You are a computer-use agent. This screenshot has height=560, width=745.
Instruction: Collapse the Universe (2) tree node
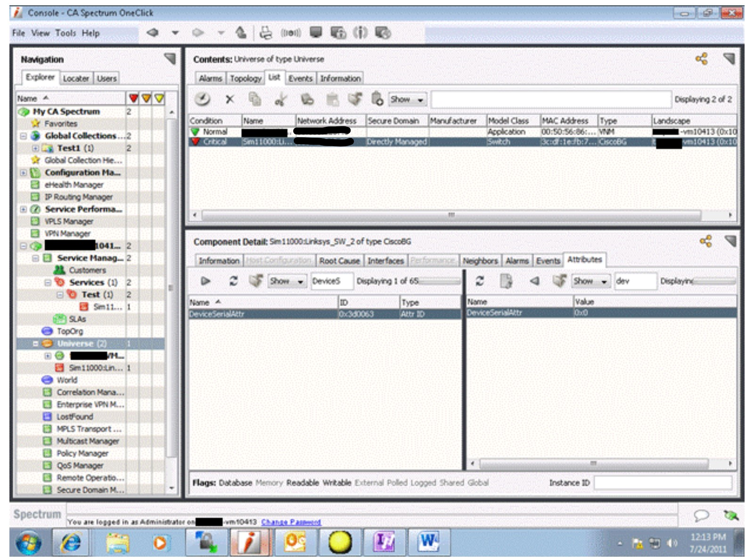35,344
